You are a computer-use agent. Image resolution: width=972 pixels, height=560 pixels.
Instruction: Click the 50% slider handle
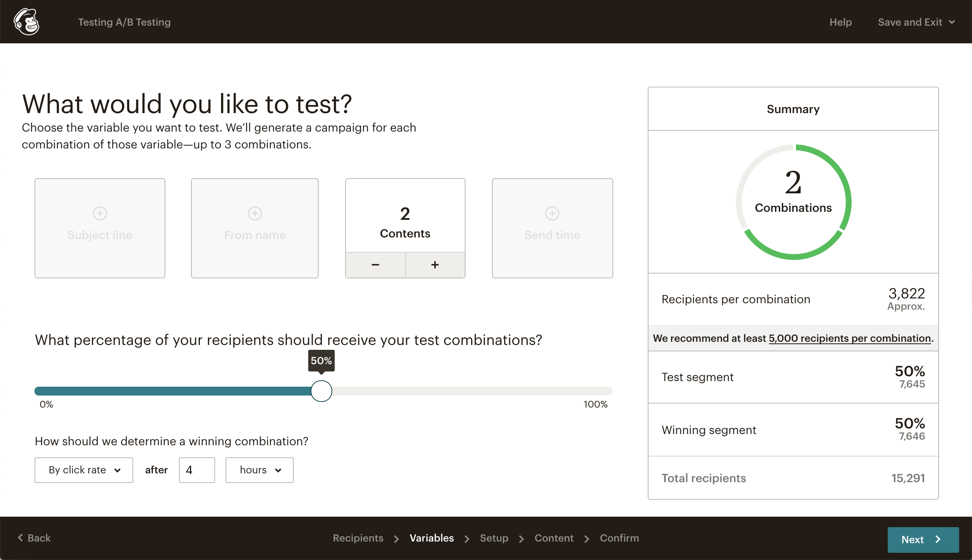pyautogui.click(x=321, y=391)
